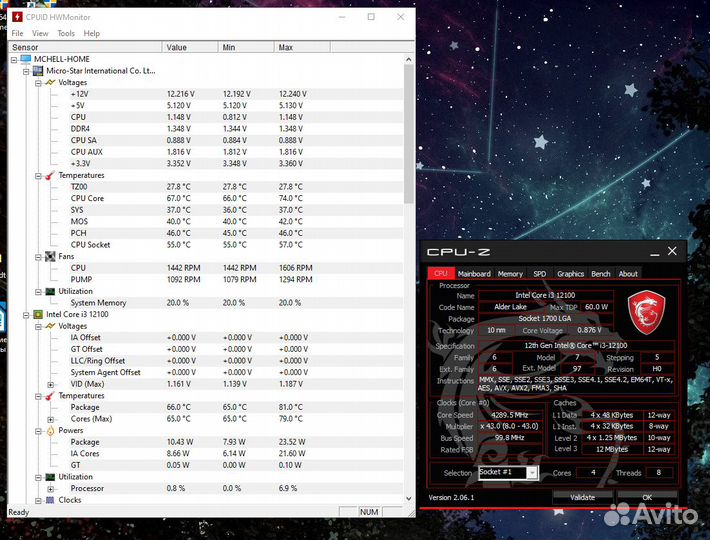Image resolution: width=710 pixels, height=540 pixels.
Task: Select the CPU tab in CPU-Z
Action: [x=441, y=273]
